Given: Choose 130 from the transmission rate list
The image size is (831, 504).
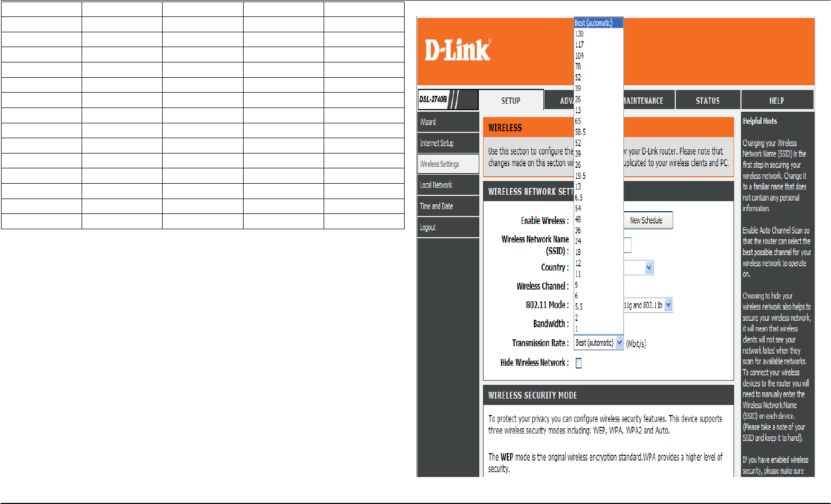Looking at the screenshot, I should click(x=598, y=34).
